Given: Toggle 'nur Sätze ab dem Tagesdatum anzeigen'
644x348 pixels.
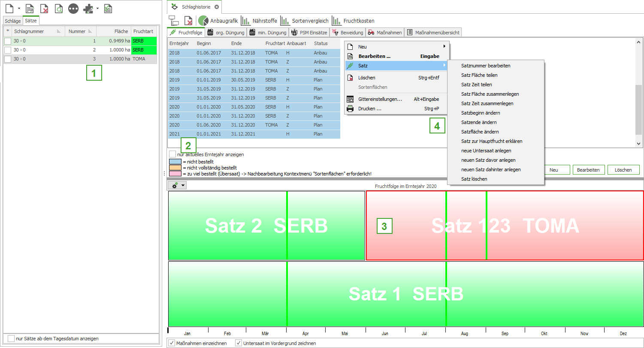Looking at the screenshot, I should click(x=11, y=339).
